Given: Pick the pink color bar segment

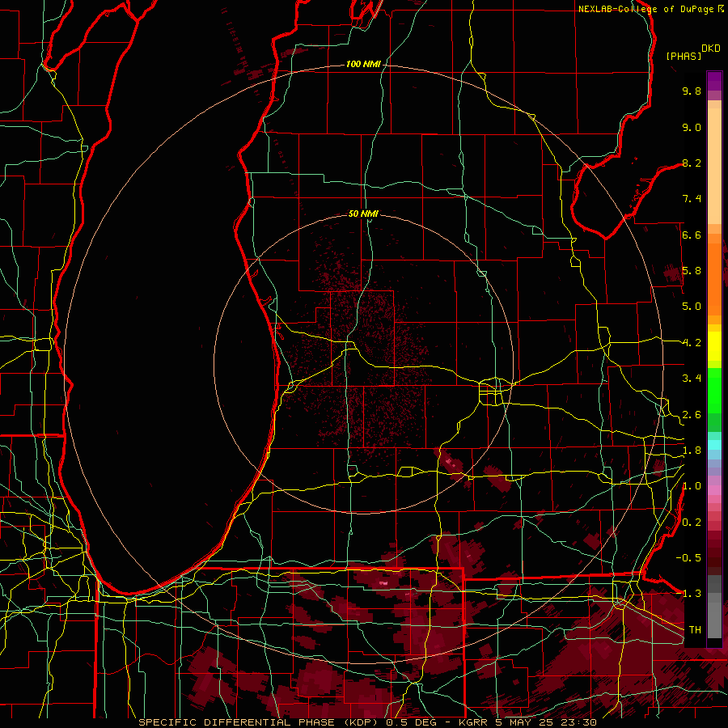Looking at the screenshot, I should [x=714, y=490].
